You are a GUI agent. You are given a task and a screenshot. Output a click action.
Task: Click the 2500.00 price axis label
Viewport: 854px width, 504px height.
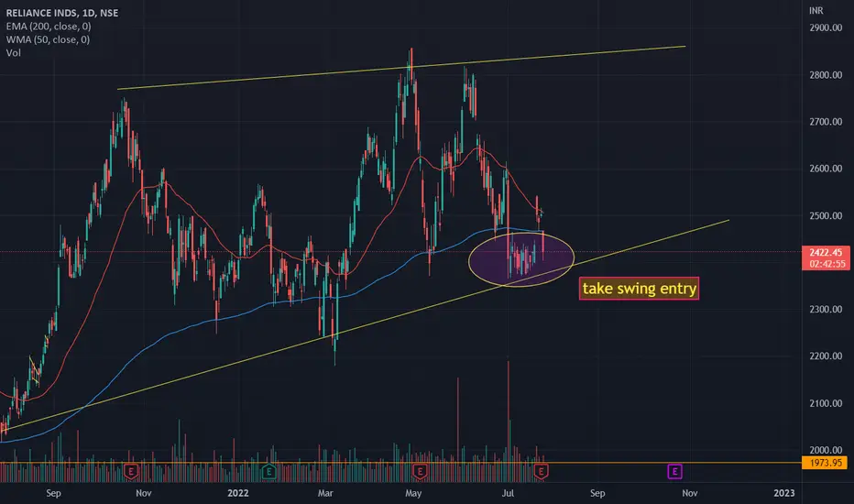coord(826,215)
